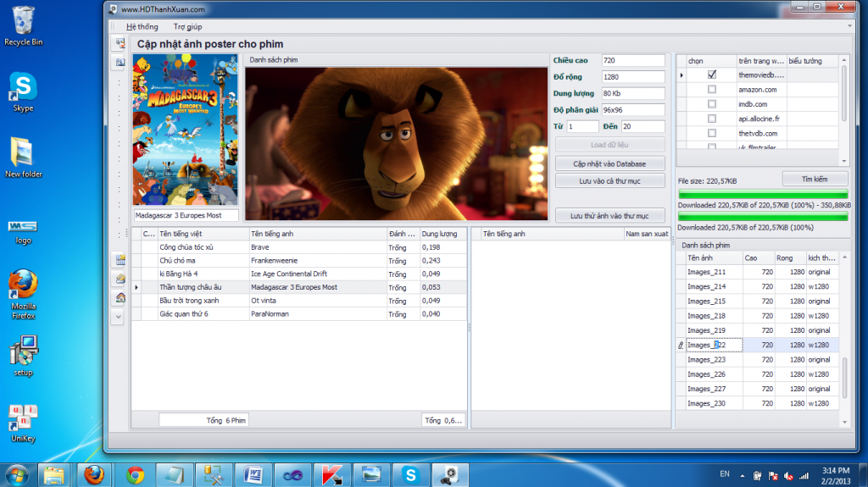This screenshot has height=487, width=868.
Task: Select the Công chúa tóc xù row
Action: tap(299, 247)
